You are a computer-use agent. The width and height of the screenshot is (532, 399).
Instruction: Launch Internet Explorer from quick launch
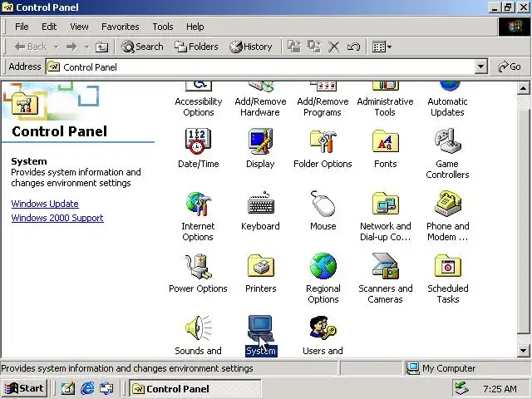(x=87, y=388)
